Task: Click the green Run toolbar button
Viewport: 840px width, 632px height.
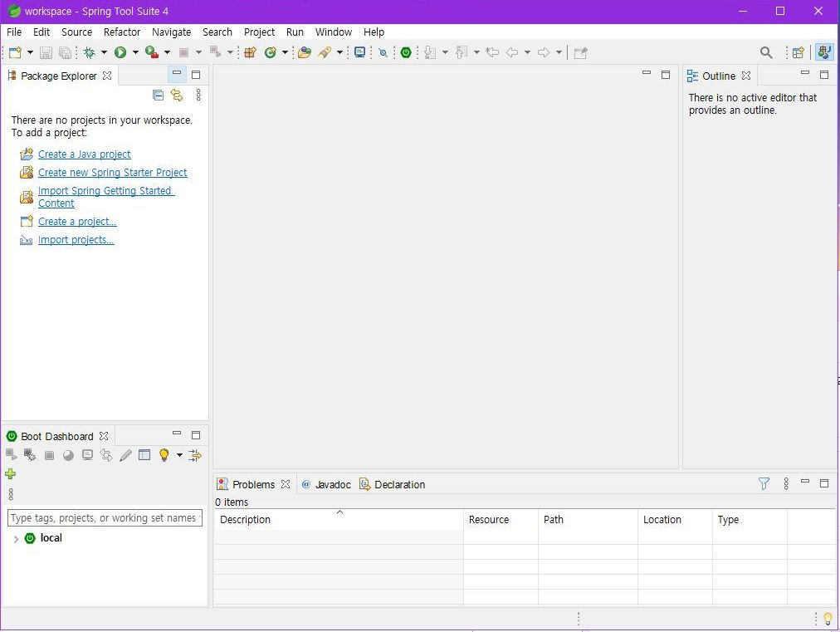Action: tap(120, 52)
